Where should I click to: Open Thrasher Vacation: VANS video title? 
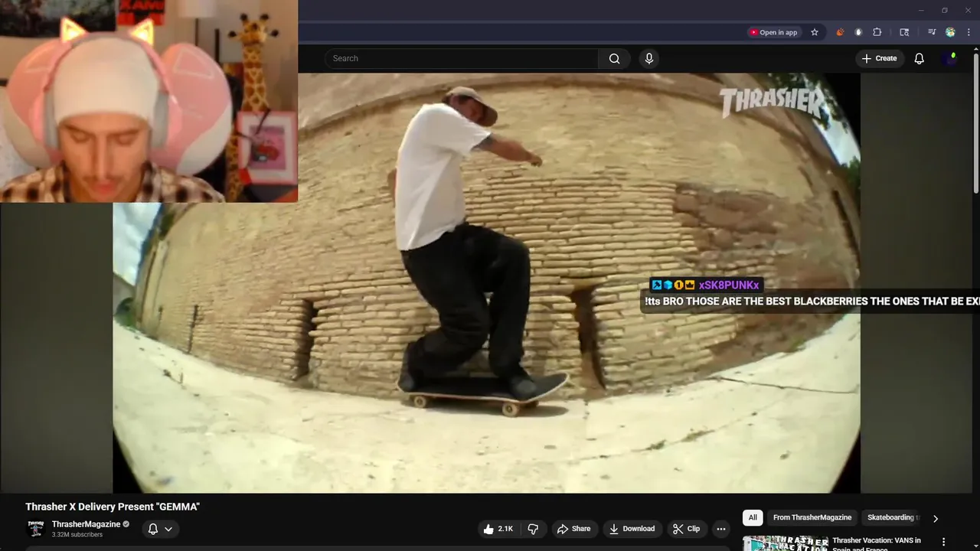878,544
